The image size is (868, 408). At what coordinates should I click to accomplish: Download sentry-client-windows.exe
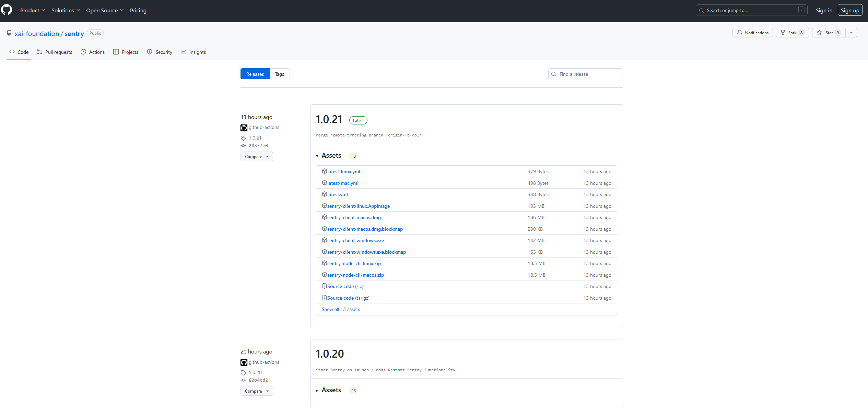(356, 240)
